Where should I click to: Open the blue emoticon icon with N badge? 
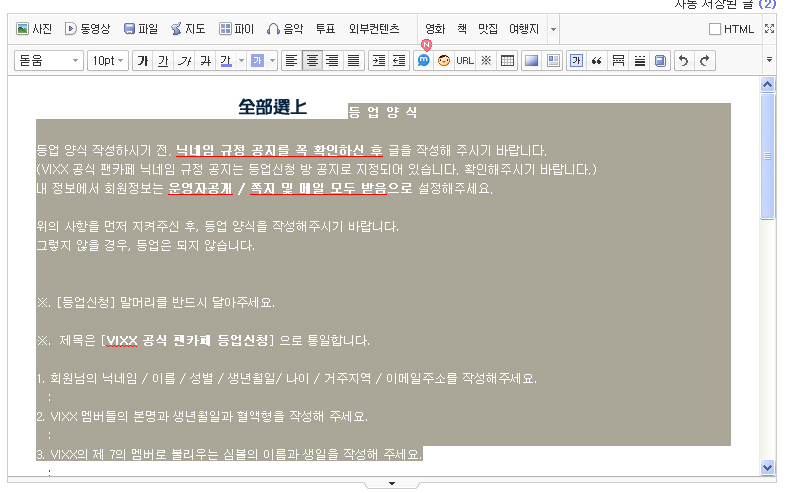pyautogui.click(x=423, y=61)
